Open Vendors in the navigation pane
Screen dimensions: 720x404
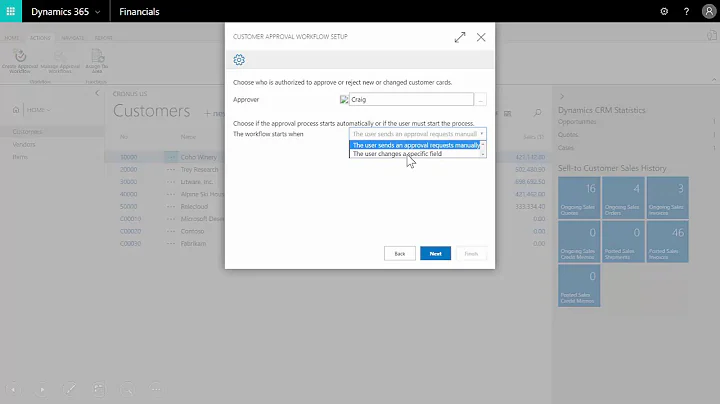pyautogui.click(x=24, y=144)
